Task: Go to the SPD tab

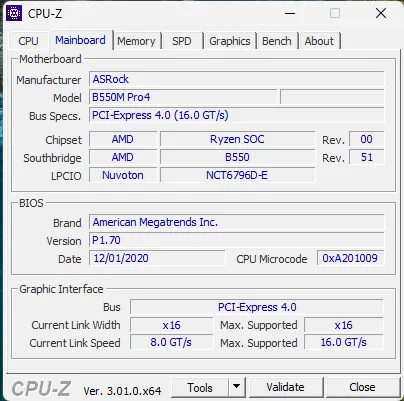Action: (182, 41)
